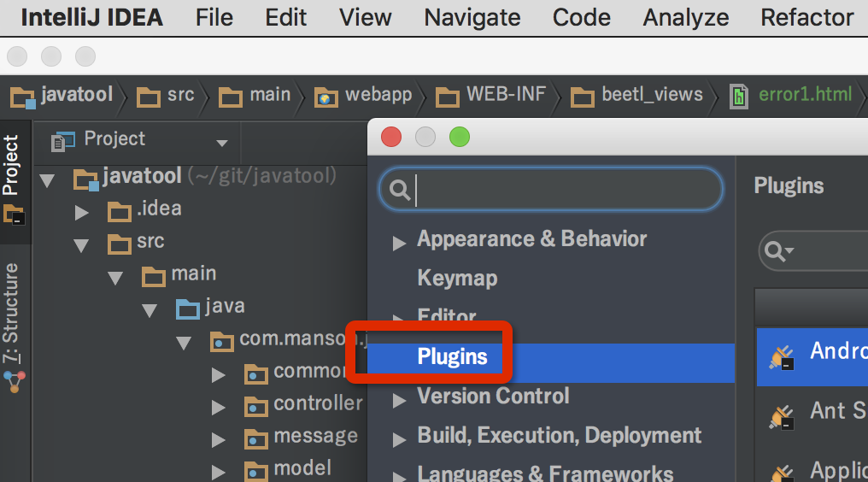
Task: Toggle the 7: Structure tool window tab
Action: [x=11, y=313]
